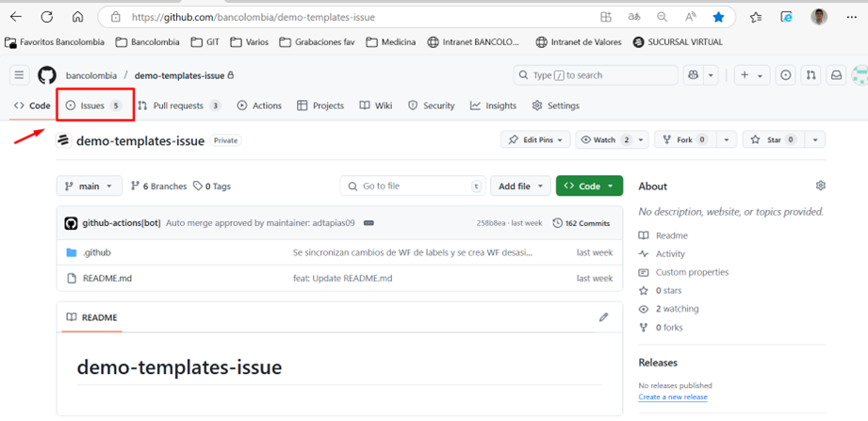Open the notifications inbox icon

(x=835, y=75)
